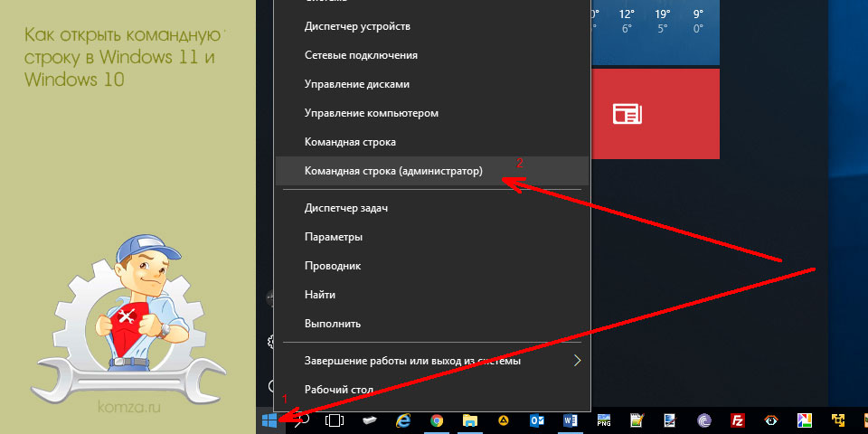Viewport: 868px width, 434px height.
Task: Choose 'Командная строка (администратор)' entry
Action: coord(432,171)
